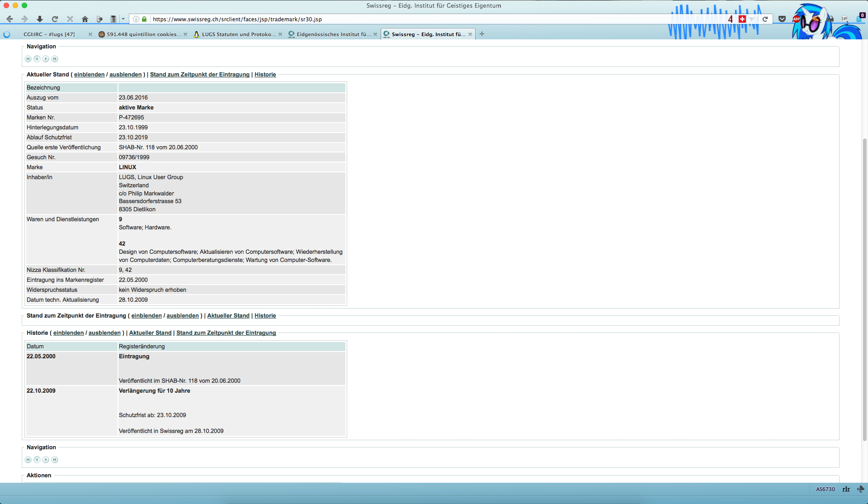
Task: Click the vertical page scrollbar
Action: coord(865,290)
